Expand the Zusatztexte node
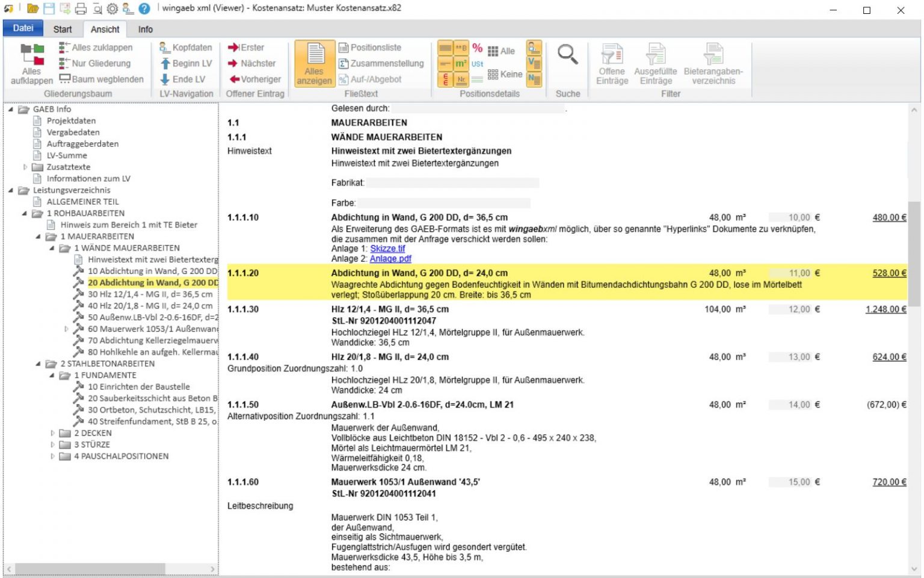Image resolution: width=924 pixels, height=578 pixels. (x=24, y=167)
